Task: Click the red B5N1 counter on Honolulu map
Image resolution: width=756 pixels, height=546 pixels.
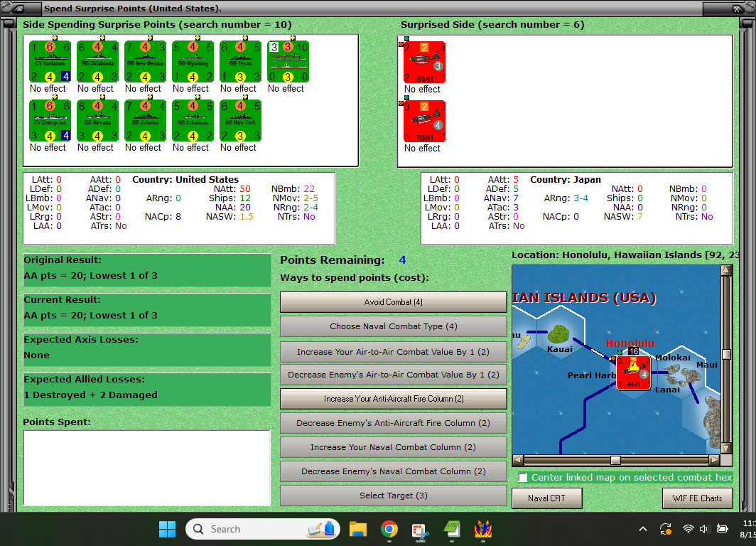Action: pos(634,373)
